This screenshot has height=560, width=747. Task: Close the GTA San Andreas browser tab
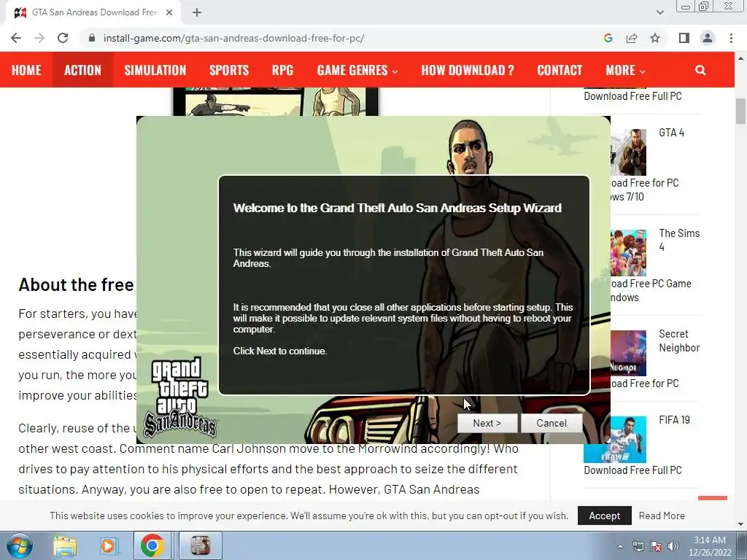169,12
